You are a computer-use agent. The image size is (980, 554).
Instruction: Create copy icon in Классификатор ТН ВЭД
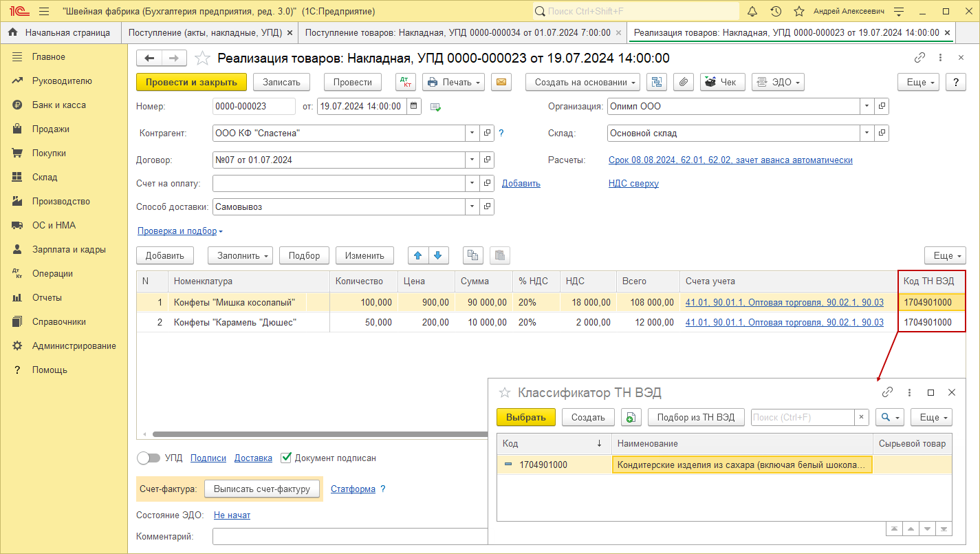pos(631,417)
